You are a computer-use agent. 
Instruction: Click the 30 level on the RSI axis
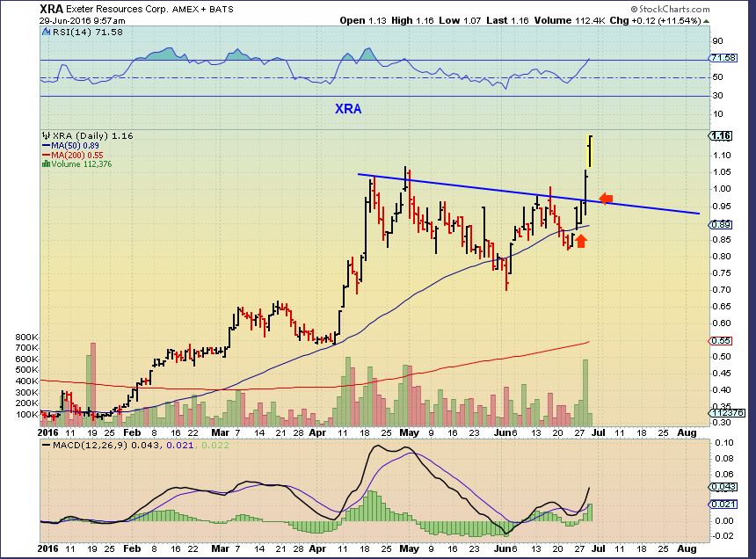point(717,96)
